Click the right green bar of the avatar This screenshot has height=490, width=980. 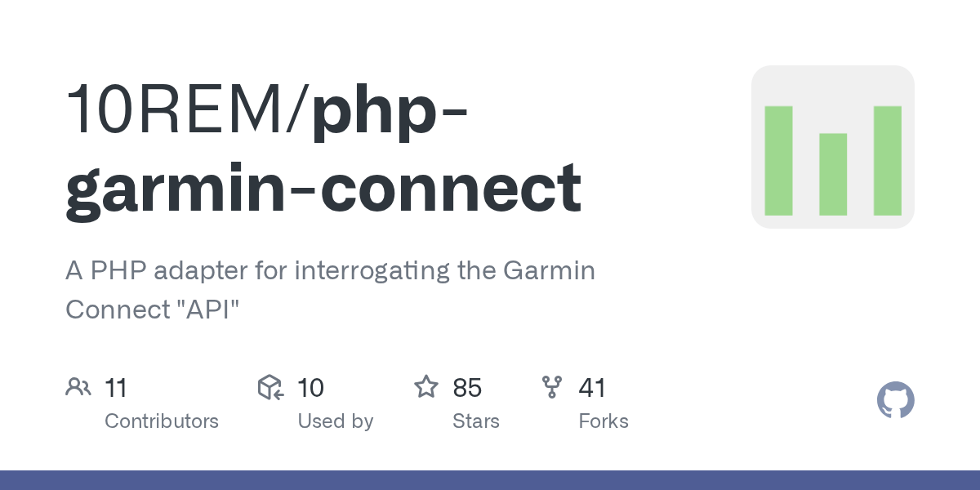coord(887,160)
